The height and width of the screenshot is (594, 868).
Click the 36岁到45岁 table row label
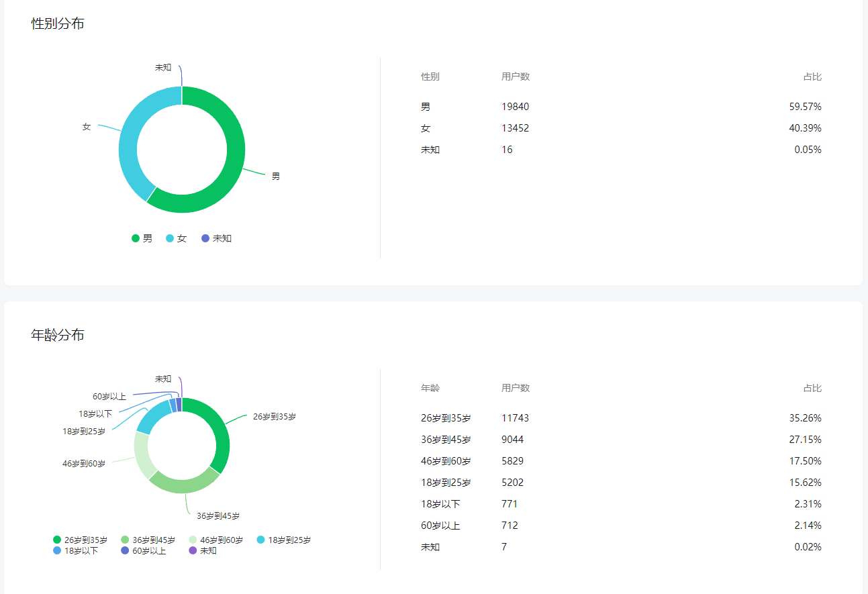[446, 440]
